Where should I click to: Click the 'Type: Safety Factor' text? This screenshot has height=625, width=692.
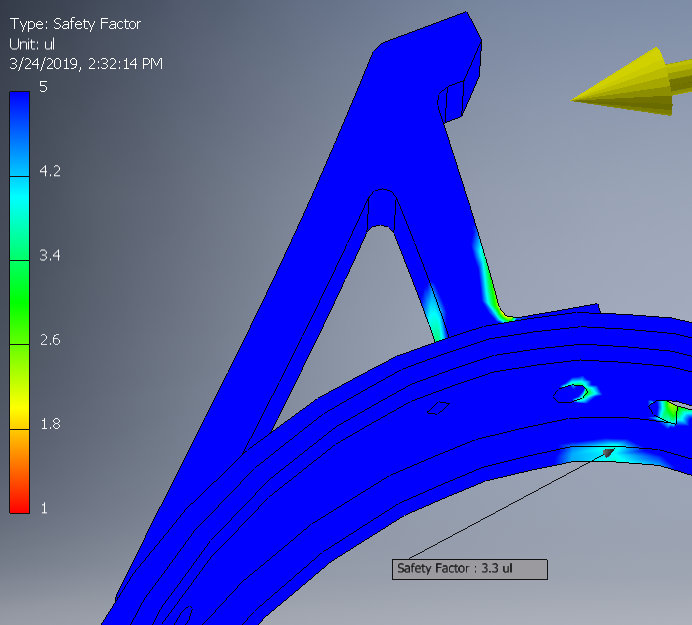click(75, 24)
